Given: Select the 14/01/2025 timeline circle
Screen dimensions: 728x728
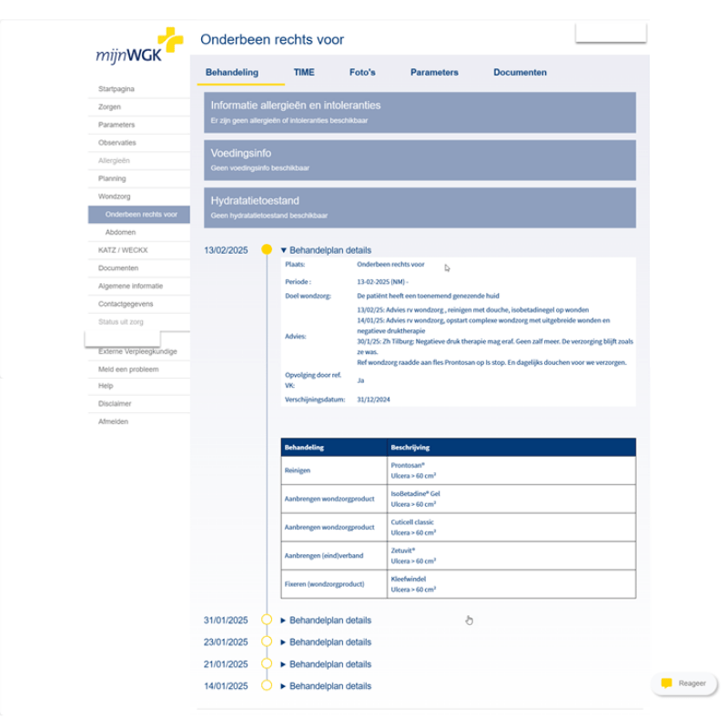Looking at the screenshot, I should coord(267,685).
